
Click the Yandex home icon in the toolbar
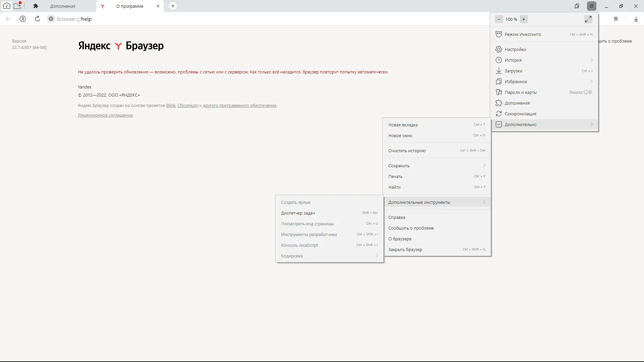[23, 19]
